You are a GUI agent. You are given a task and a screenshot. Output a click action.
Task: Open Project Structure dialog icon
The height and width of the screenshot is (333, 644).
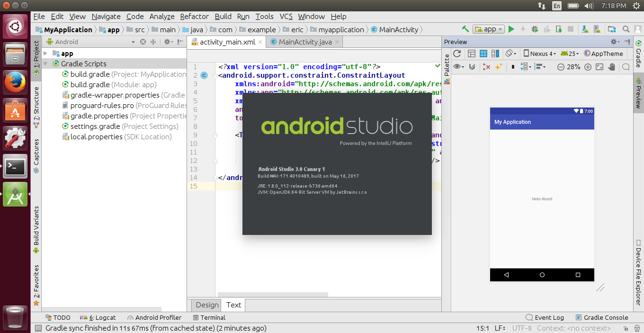pyautogui.click(x=612, y=29)
